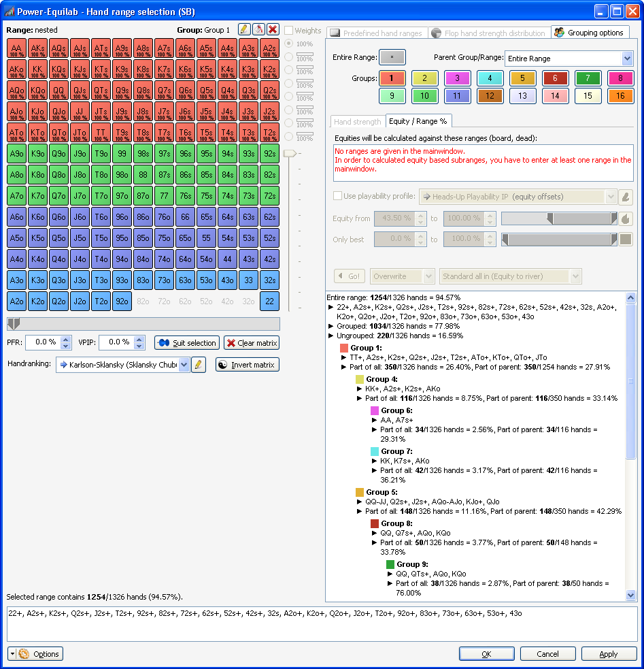Click the range percentage slider below matrix
The width and height of the screenshot is (644, 669).
point(143,324)
